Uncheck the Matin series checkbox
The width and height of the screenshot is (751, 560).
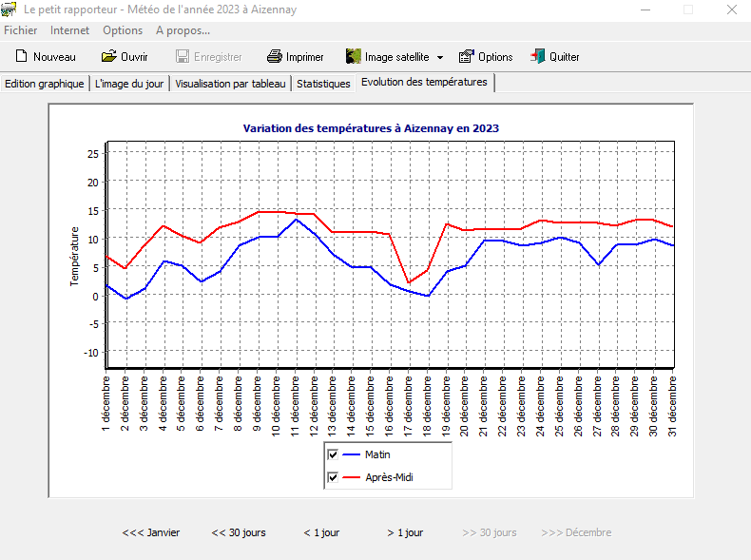point(333,454)
